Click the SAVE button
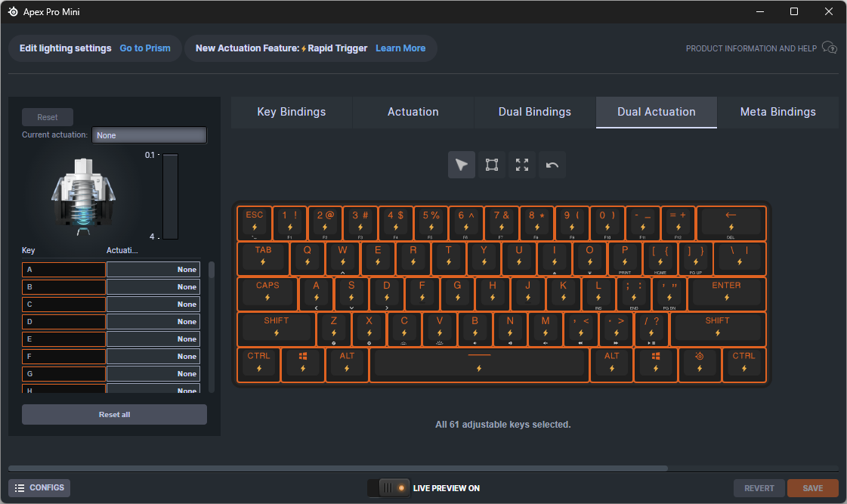The height and width of the screenshot is (504, 847). pyautogui.click(x=812, y=488)
